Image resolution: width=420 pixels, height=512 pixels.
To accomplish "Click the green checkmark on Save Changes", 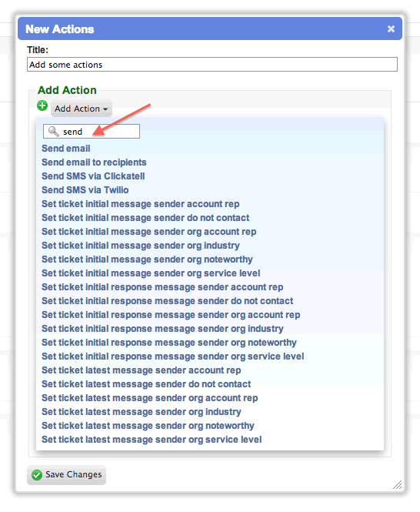I will pos(37,475).
